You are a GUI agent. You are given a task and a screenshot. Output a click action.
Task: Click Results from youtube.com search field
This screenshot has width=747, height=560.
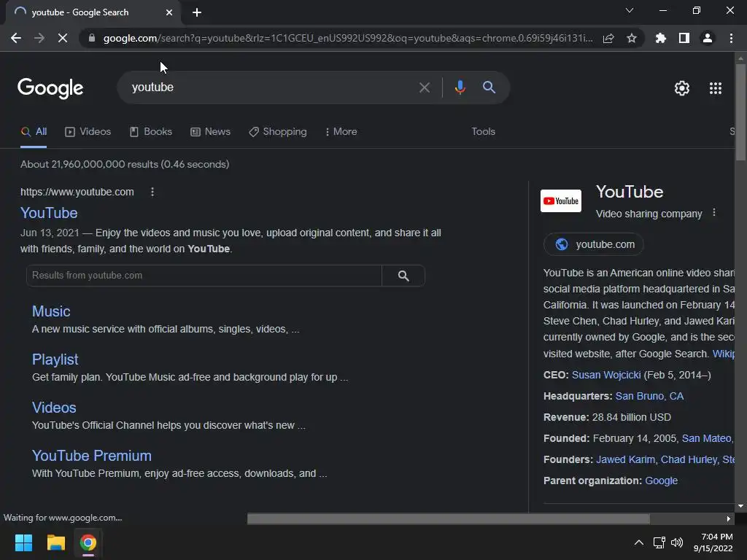pos(204,276)
